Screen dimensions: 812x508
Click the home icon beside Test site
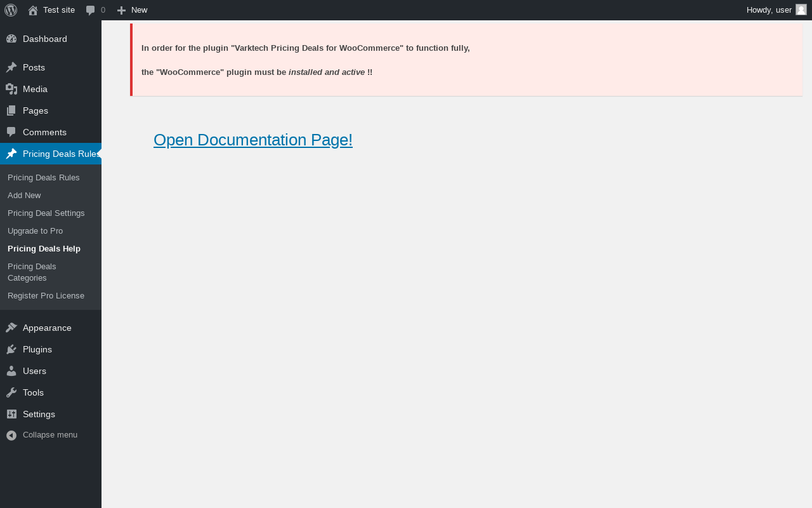(33, 10)
